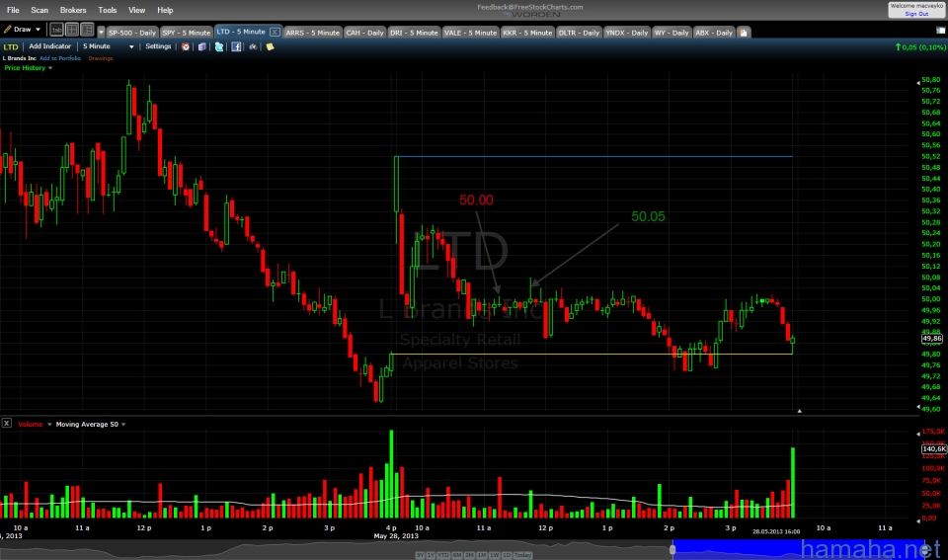The height and width of the screenshot is (560, 948).
Task: Switch to the ARRS - 5 Minute tab
Action: coord(313,33)
